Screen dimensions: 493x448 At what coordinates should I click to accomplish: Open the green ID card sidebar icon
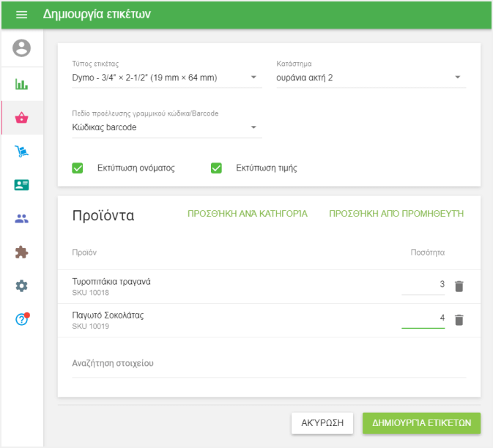point(22,185)
